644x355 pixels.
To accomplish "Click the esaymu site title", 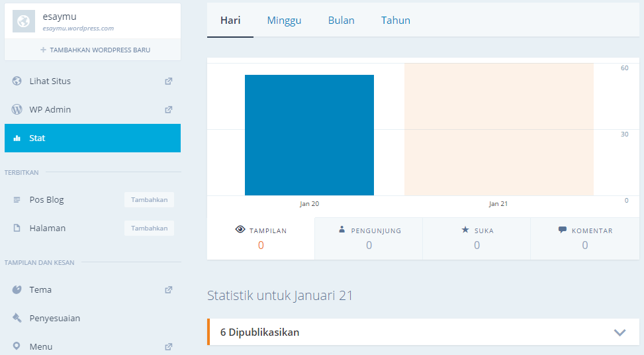I will pos(60,17).
